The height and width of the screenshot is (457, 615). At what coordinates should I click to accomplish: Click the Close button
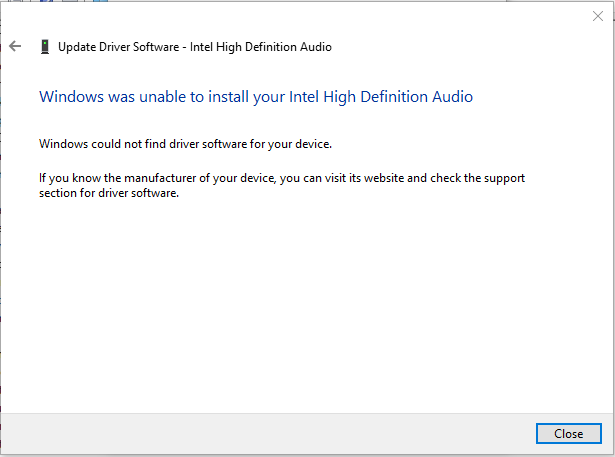tap(569, 433)
